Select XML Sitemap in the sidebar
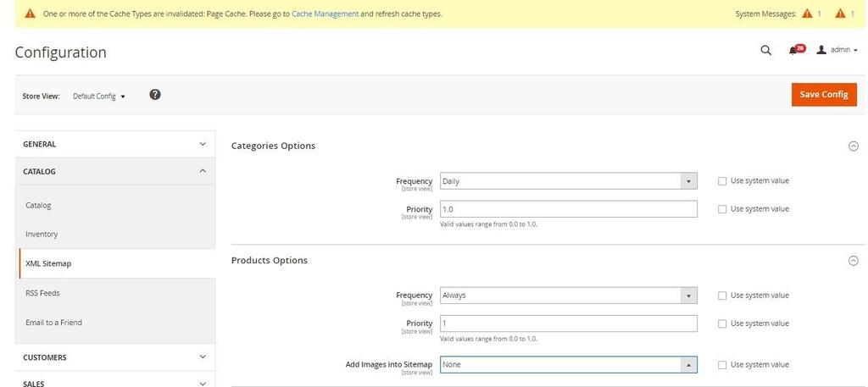Screen dimensions: 868x387 click(48, 263)
